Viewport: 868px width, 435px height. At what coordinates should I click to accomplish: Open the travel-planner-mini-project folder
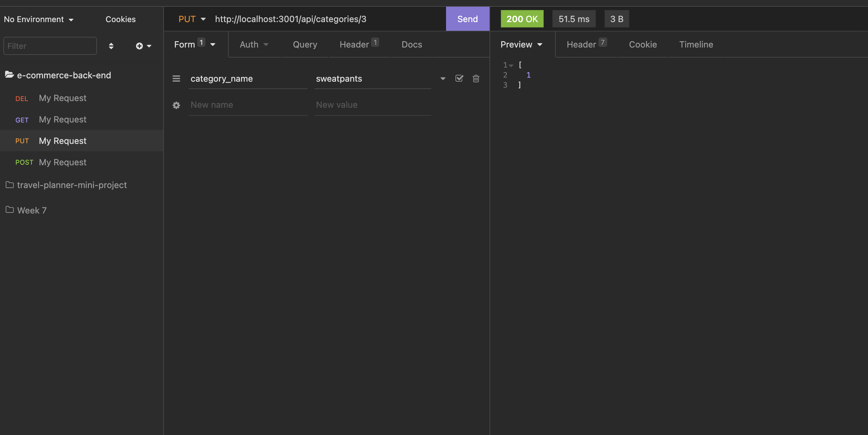[x=72, y=185]
